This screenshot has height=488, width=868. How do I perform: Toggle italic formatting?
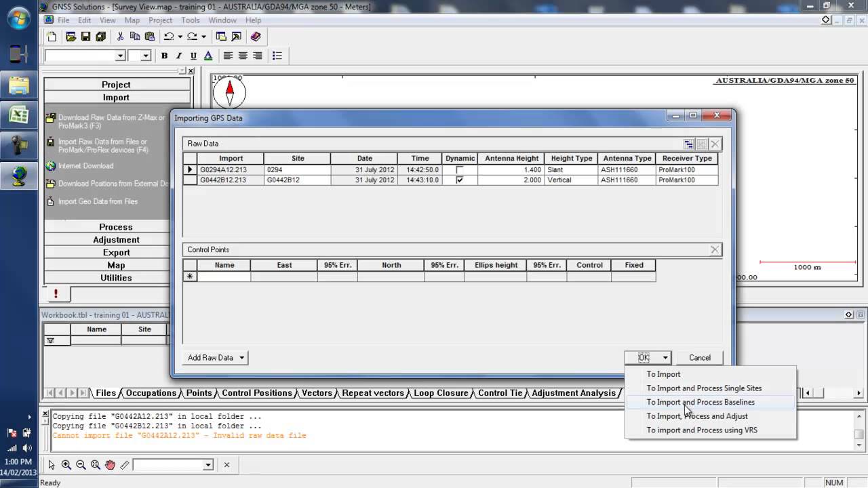(x=179, y=56)
